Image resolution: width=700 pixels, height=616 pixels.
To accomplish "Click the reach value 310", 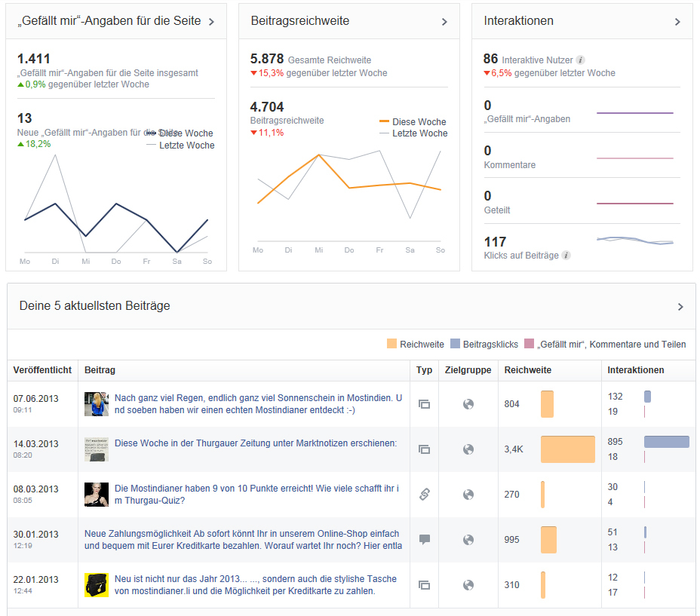I will (x=511, y=585).
